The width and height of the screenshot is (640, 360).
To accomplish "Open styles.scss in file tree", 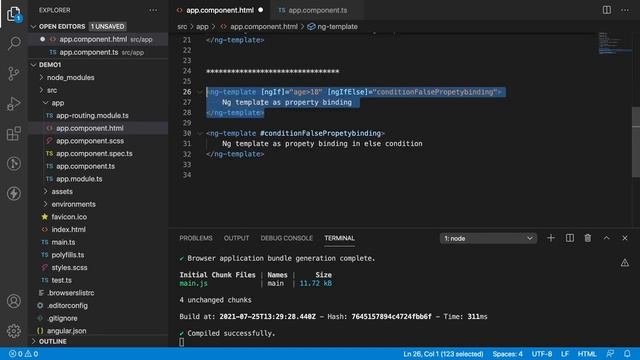I will click(98, 267).
